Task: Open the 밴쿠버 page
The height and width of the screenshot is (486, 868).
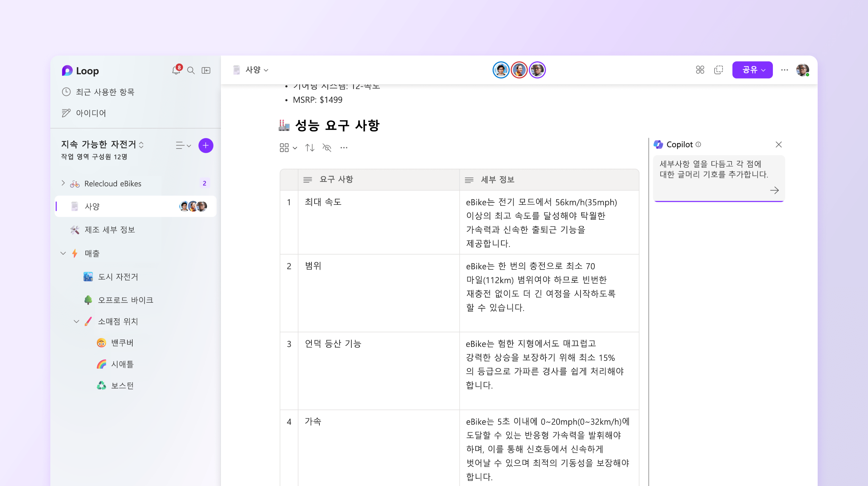Action: [x=122, y=343]
